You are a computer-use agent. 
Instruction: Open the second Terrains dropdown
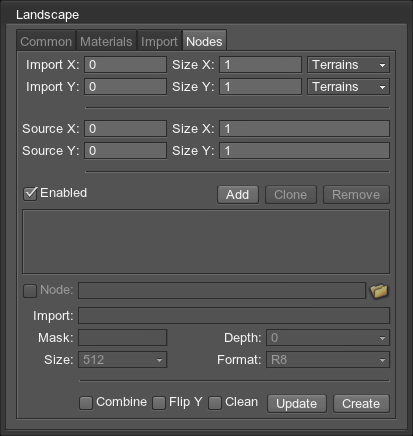point(348,87)
